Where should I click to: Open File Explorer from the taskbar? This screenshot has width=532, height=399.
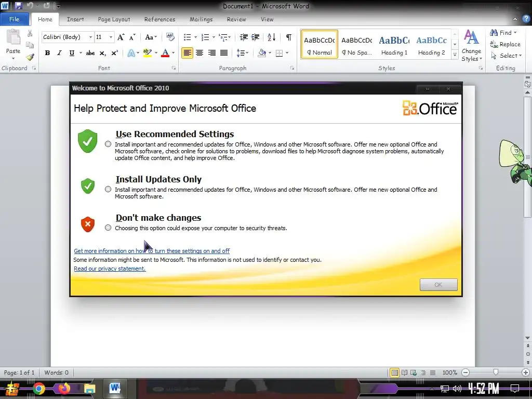[89, 389]
